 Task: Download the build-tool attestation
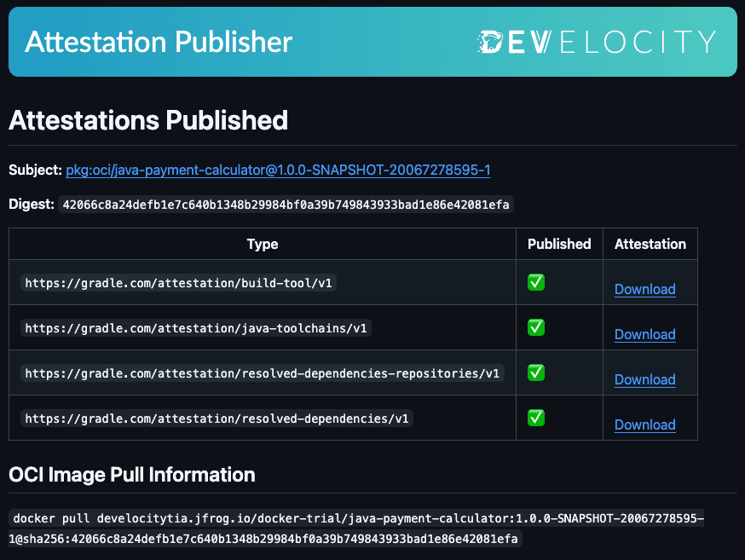point(644,290)
